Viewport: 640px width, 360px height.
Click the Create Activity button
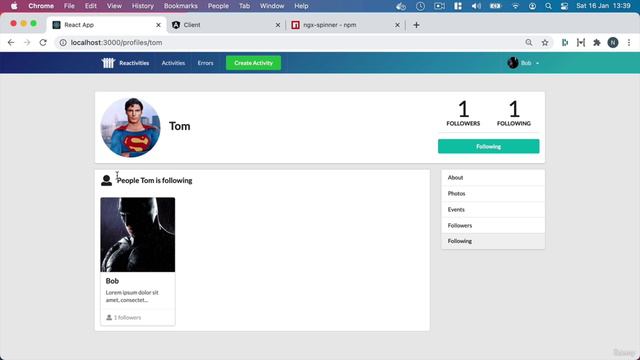(x=253, y=63)
